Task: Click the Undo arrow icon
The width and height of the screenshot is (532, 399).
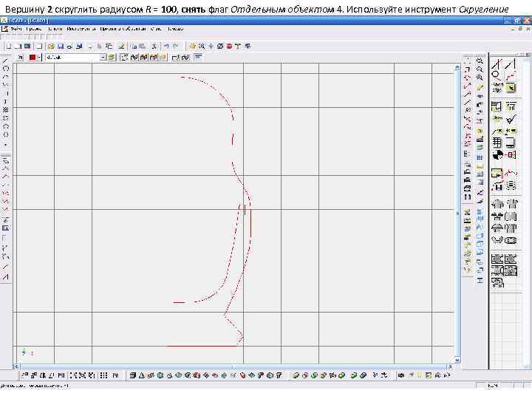Action: (x=166, y=46)
